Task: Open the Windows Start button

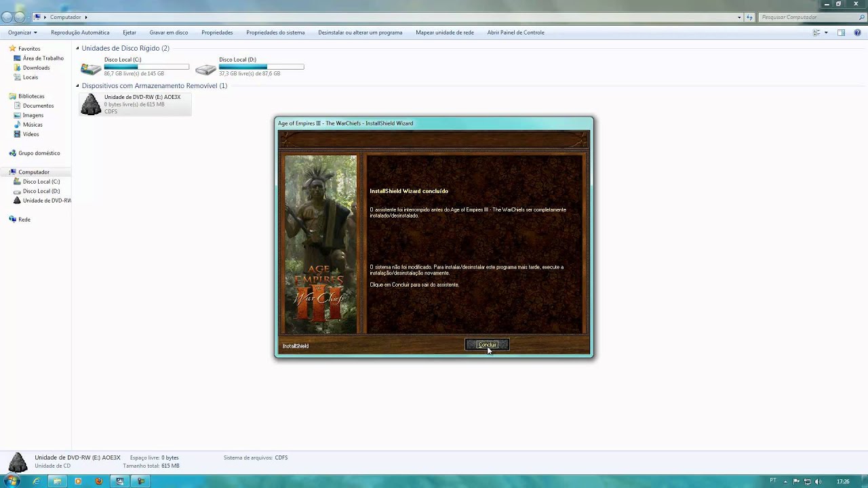Action: coord(12,481)
